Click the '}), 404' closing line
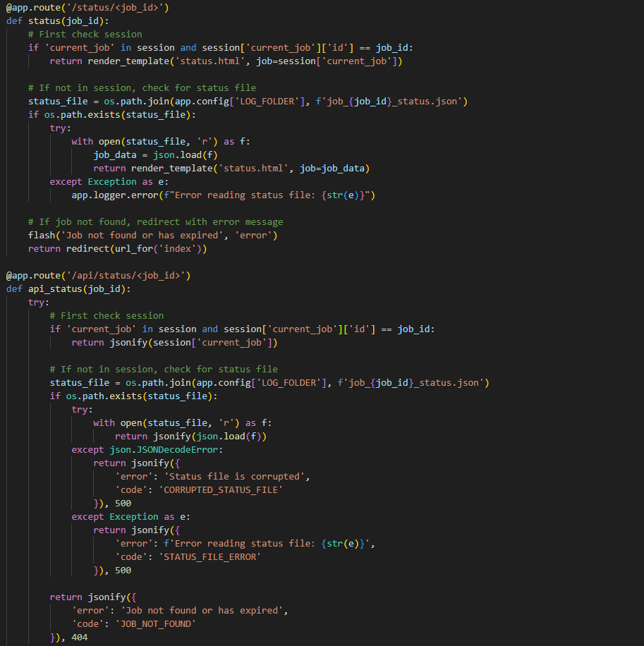This screenshot has height=646, width=644. click(x=69, y=638)
